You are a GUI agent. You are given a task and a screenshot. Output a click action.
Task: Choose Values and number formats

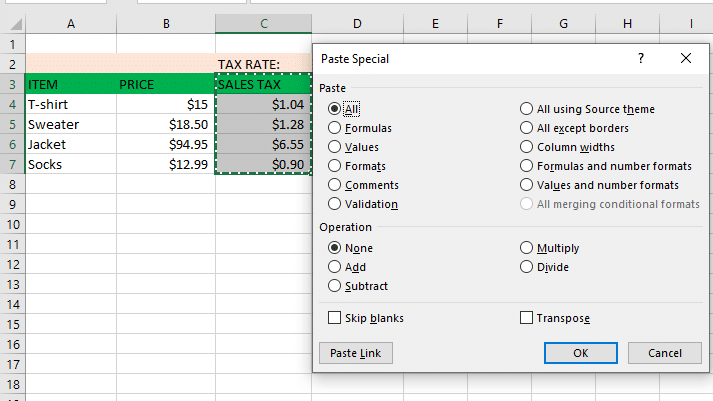point(526,185)
